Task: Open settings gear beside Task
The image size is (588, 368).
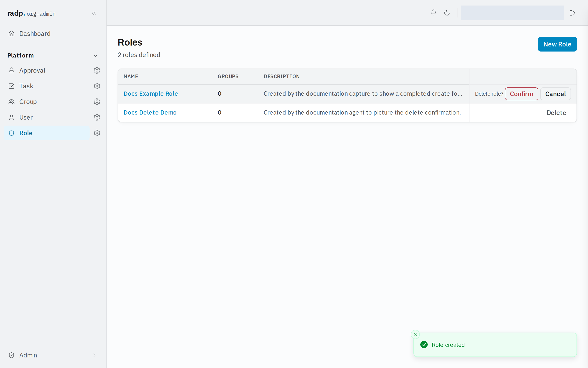Action: click(97, 86)
